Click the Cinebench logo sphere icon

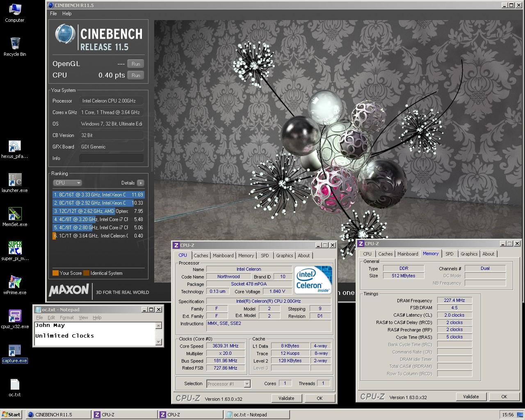pos(65,34)
